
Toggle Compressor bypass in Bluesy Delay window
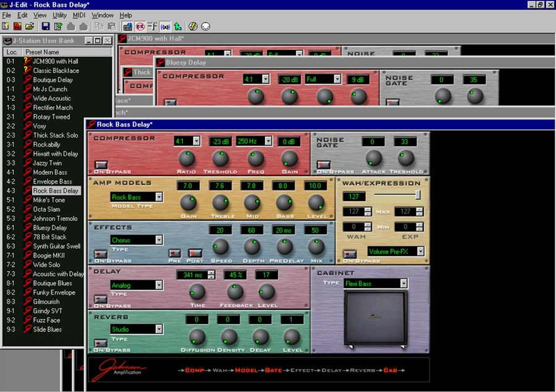(x=170, y=101)
